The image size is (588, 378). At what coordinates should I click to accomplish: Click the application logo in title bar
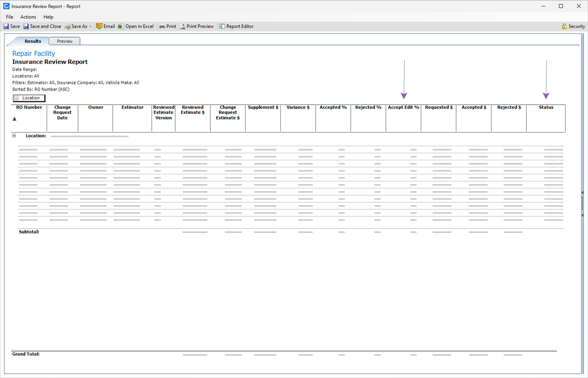(x=6, y=6)
